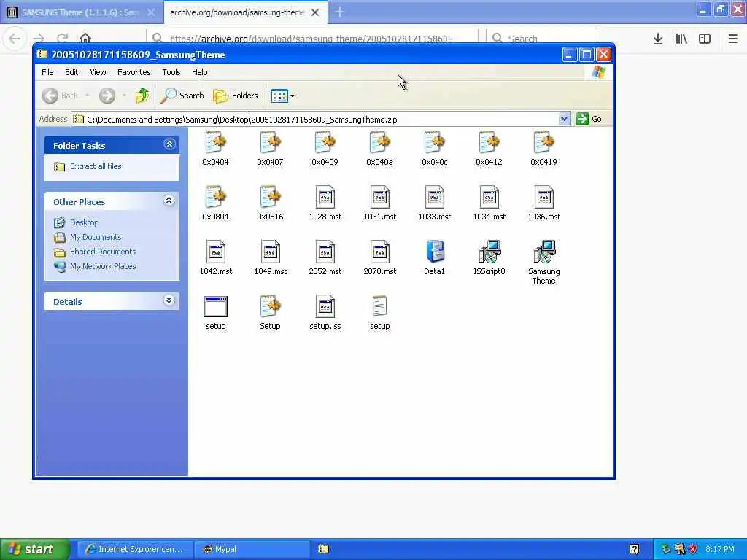Open My Network Places link
Image resolution: width=747 pixels, height=560 pixels.
click(x=103, y=266)
